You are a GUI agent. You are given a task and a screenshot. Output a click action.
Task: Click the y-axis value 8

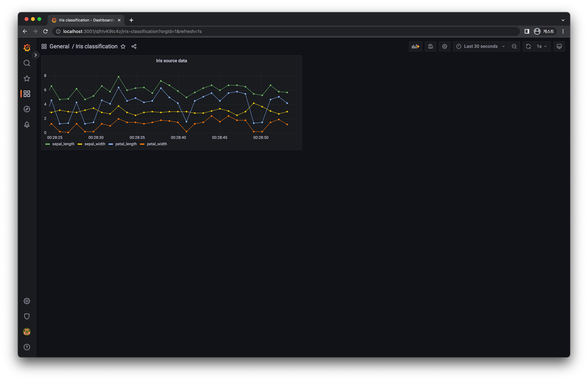[x=45, y=76]
